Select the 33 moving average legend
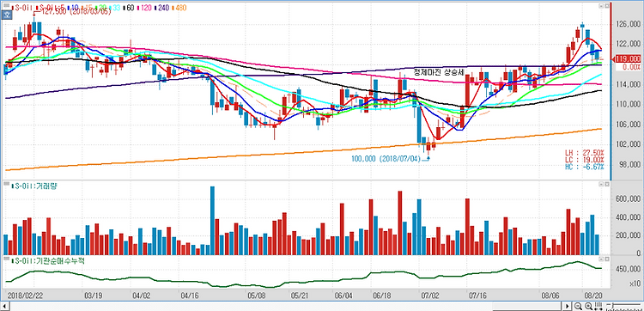The width and height of the screenshot is (644, 311). point(114,8)
